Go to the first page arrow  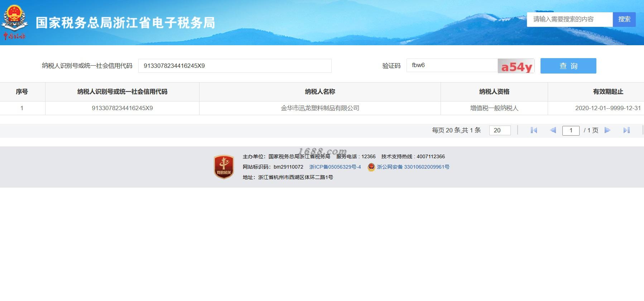534,130
